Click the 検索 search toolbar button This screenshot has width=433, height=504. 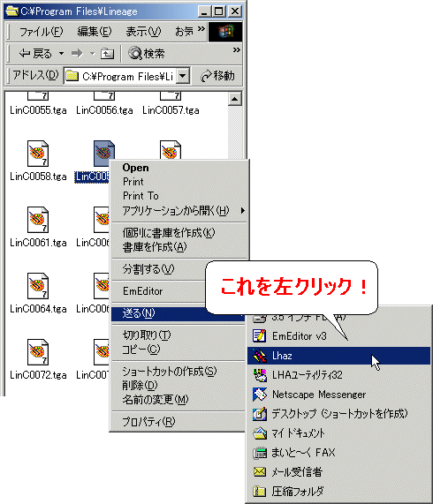[147, 53]
